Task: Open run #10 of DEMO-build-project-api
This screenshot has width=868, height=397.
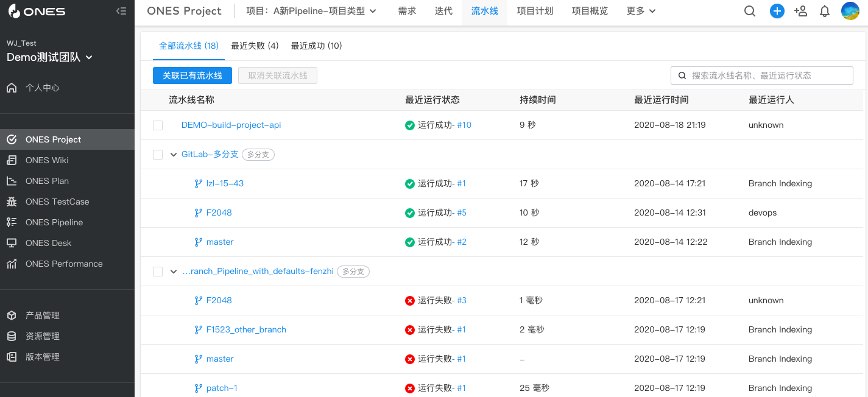Action: click(x=464, y=125)
